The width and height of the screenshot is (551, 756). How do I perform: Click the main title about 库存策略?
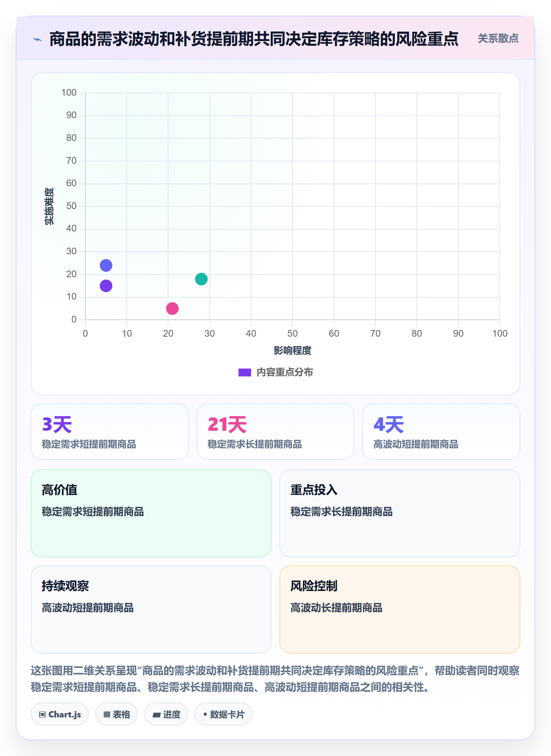(254, 39)
